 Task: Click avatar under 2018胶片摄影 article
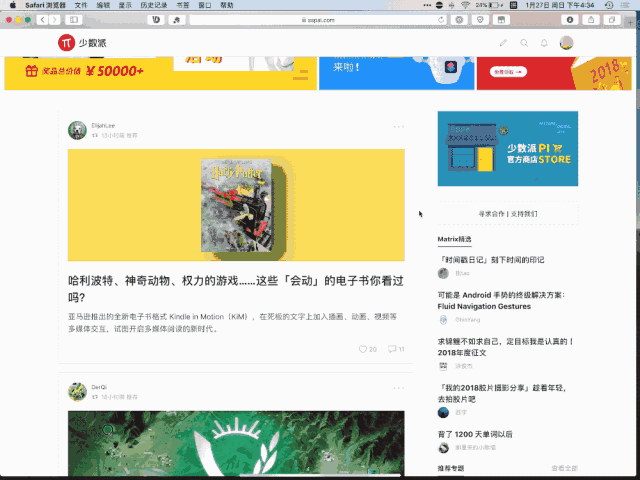pyautogui.click(x=443, y=413)
